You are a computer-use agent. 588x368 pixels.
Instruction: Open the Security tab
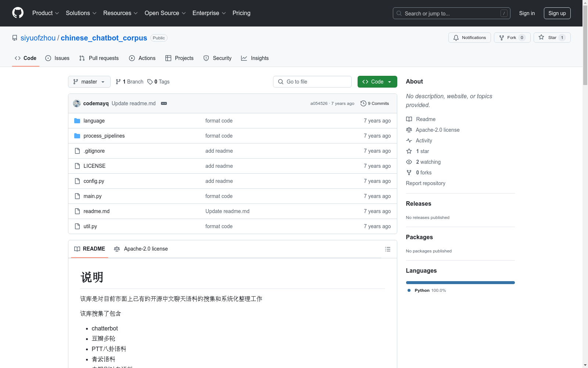tap(218, 58)
